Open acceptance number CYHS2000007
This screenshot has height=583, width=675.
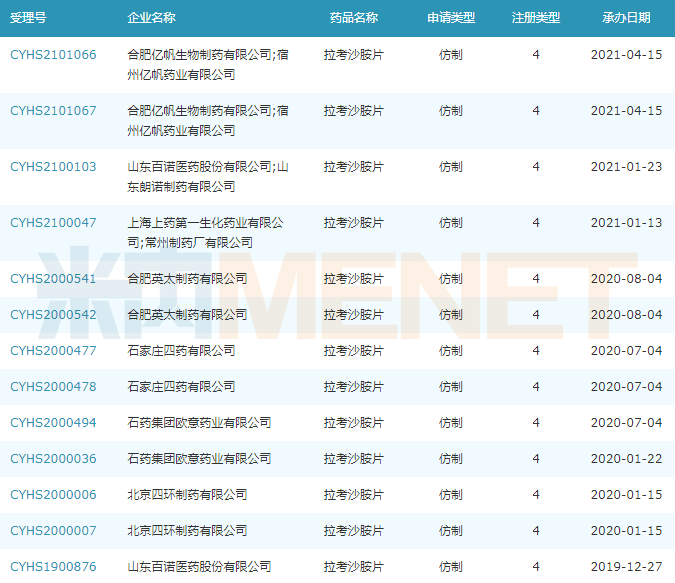point(53,530)
